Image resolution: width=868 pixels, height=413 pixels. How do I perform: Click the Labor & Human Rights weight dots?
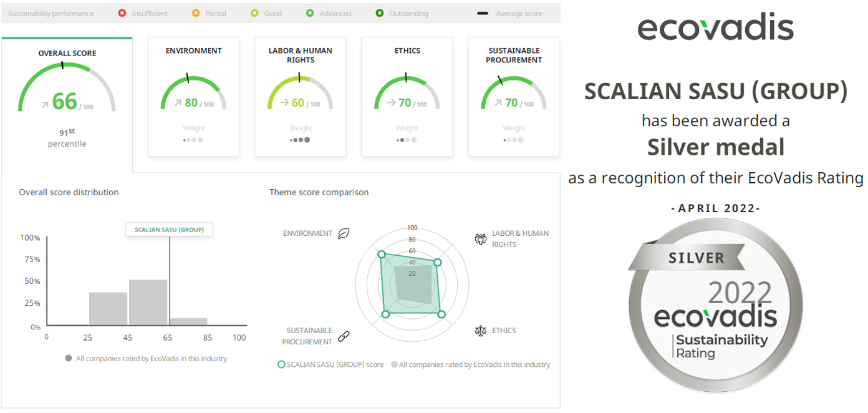pos(301,140)
